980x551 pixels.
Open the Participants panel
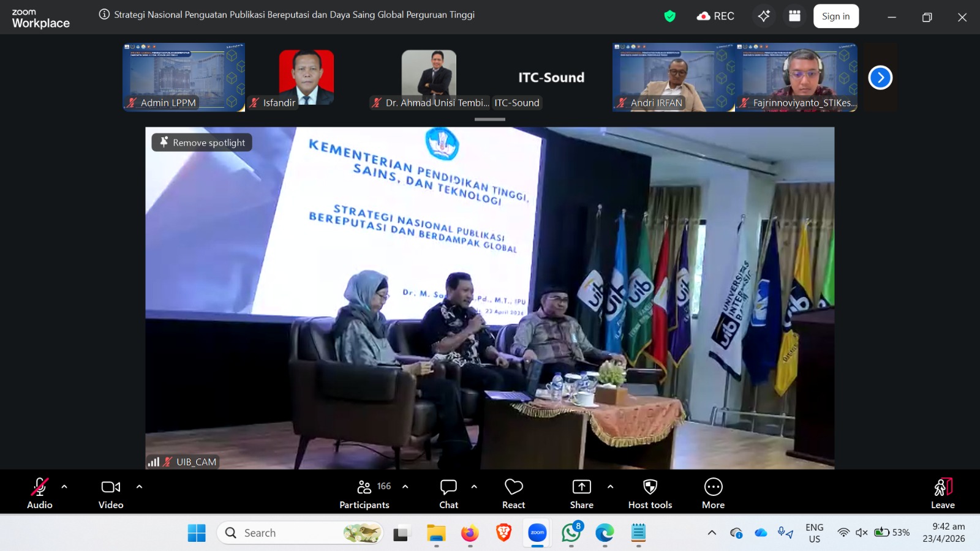coord(365,493)
